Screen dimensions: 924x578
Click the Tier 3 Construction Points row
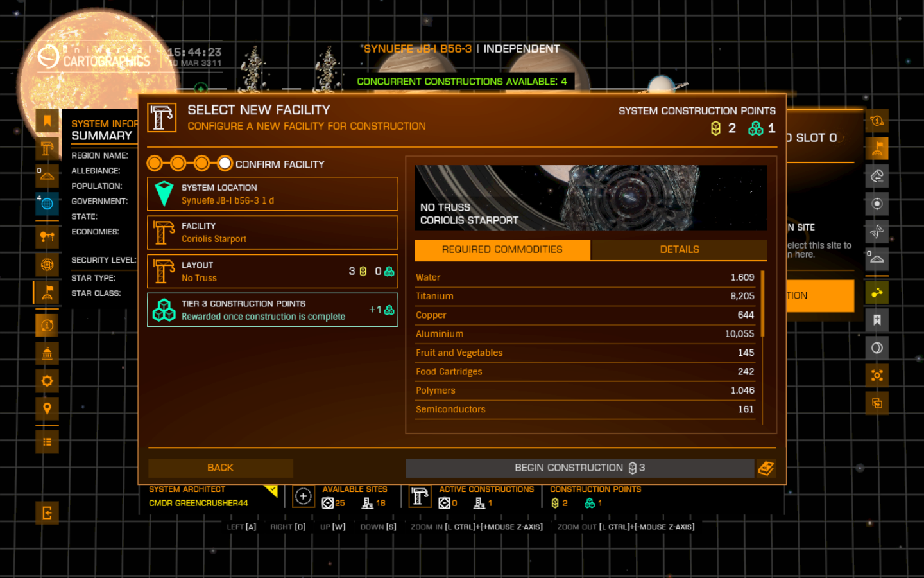[272, 310]
